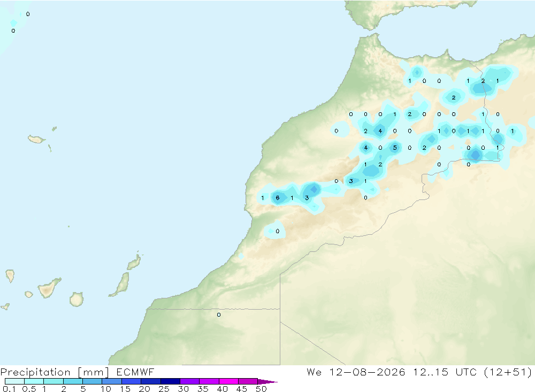Select the 15–20 mm legend color swatch
Screen dimensions: 535x392
(x=131, y=381)
